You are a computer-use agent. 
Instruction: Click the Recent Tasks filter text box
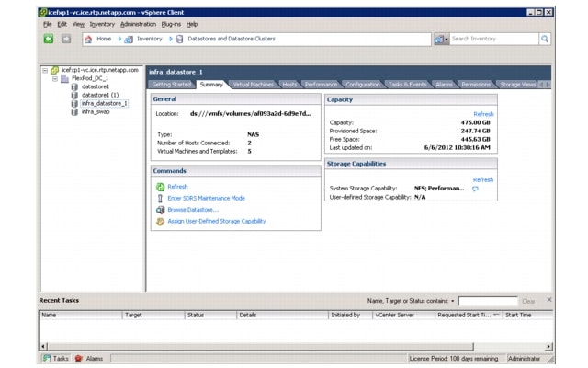click(x=488, y=301)
